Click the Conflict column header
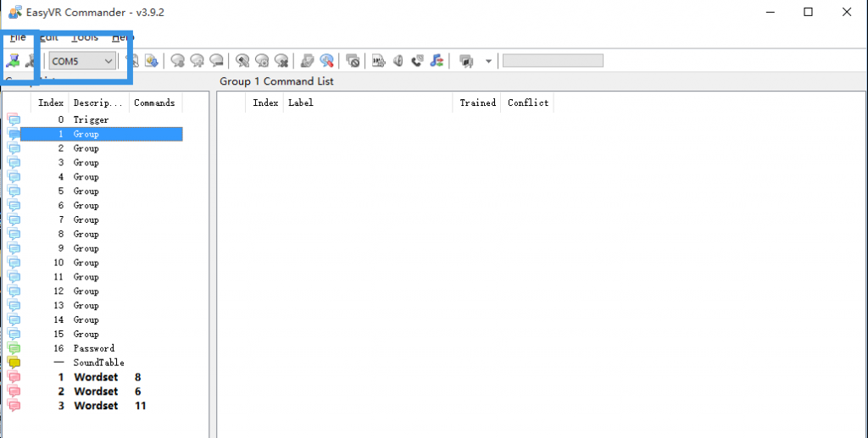This screenshot has width=868, height=438. 528,103
